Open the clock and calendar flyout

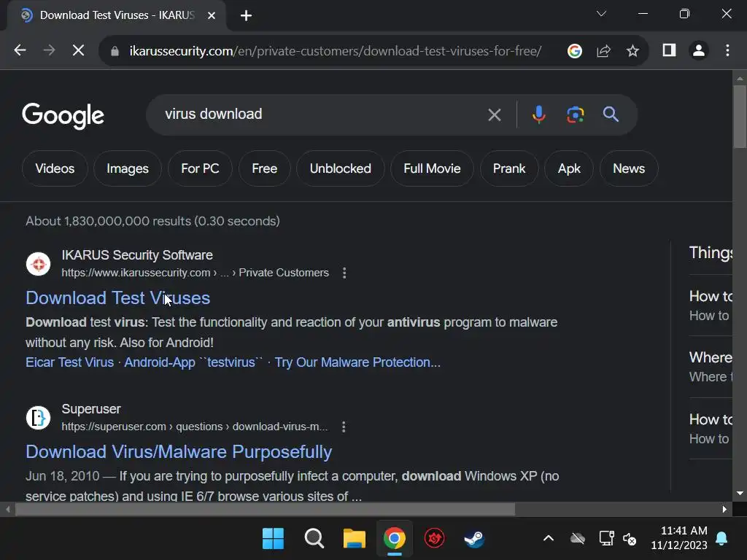(x=679, y=538)
